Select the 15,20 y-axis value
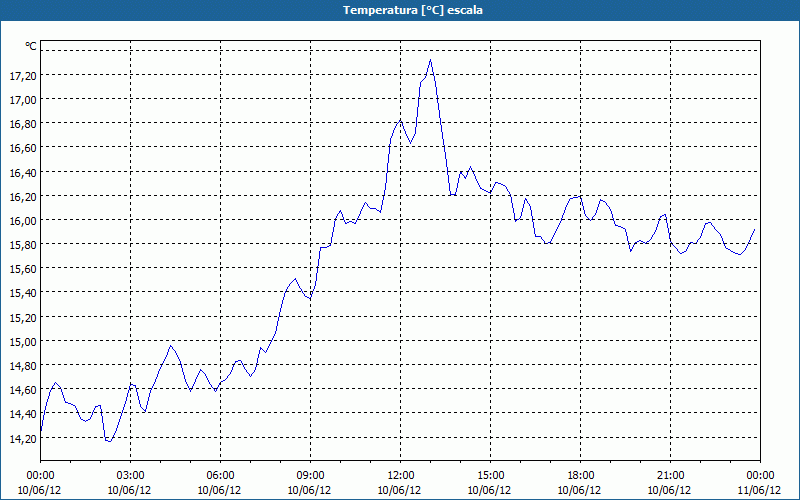This screenshot has height=500, width=800. pos(23,317)
